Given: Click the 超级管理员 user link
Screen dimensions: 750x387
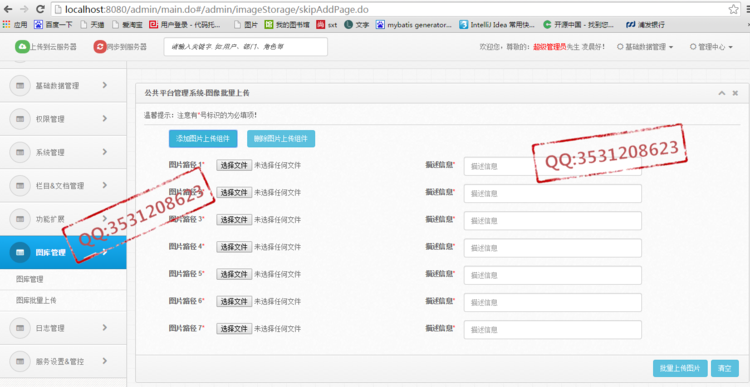Looking at the screenshot, I should (x=550, y=47).
